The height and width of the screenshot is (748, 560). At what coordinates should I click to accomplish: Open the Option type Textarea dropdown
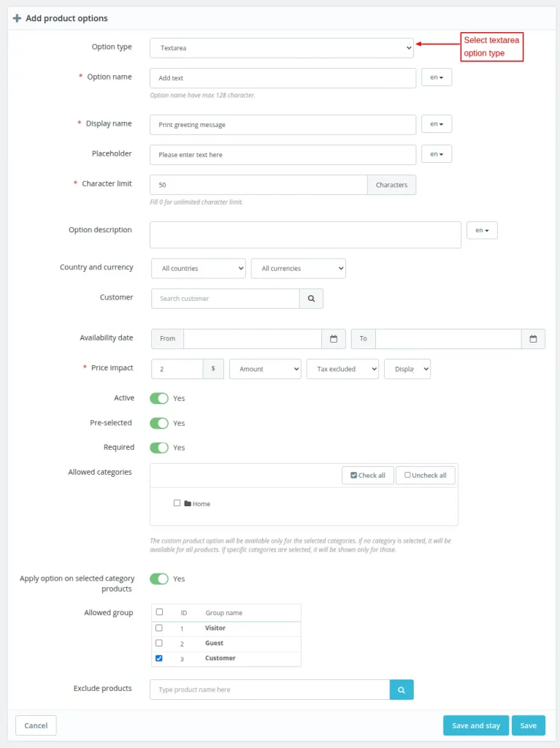[x=282, y=48]
